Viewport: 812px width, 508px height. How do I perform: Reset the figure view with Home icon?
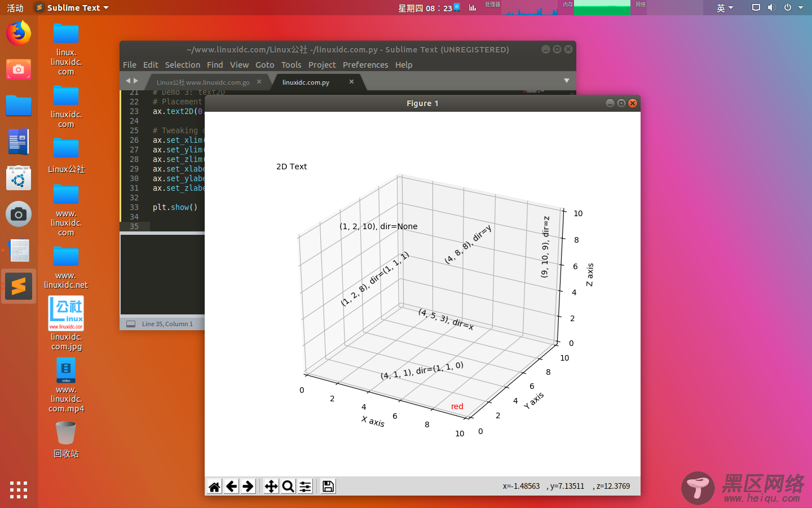tap(215, 486)
